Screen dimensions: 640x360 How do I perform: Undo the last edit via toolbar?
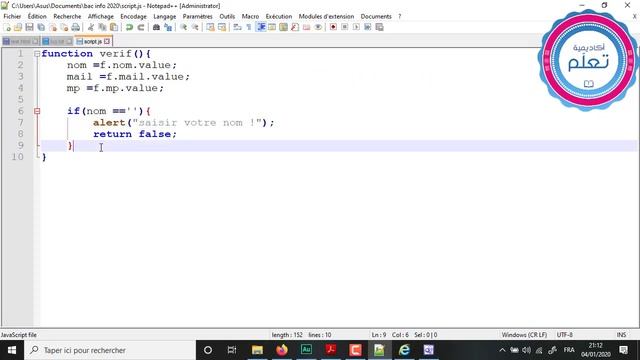(x=129, y=27)
